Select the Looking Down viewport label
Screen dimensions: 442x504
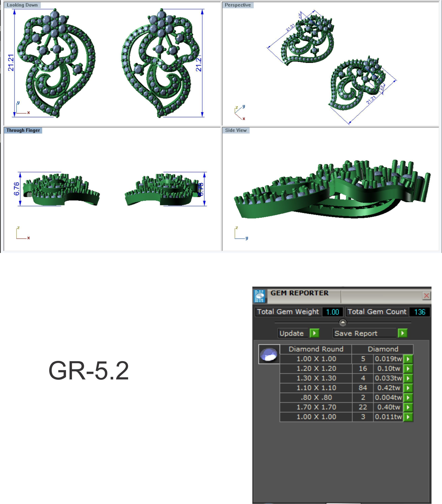coord(22,5)
